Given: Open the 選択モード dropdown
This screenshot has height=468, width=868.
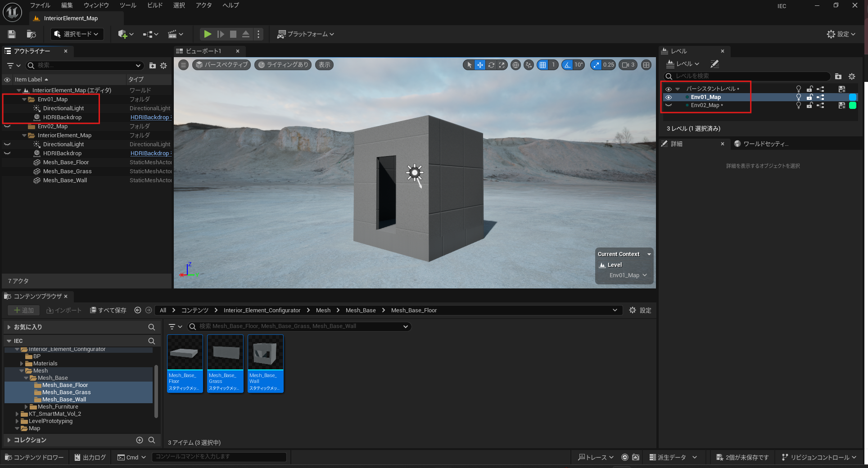Looking at the screenshot, I should point(77,34).
